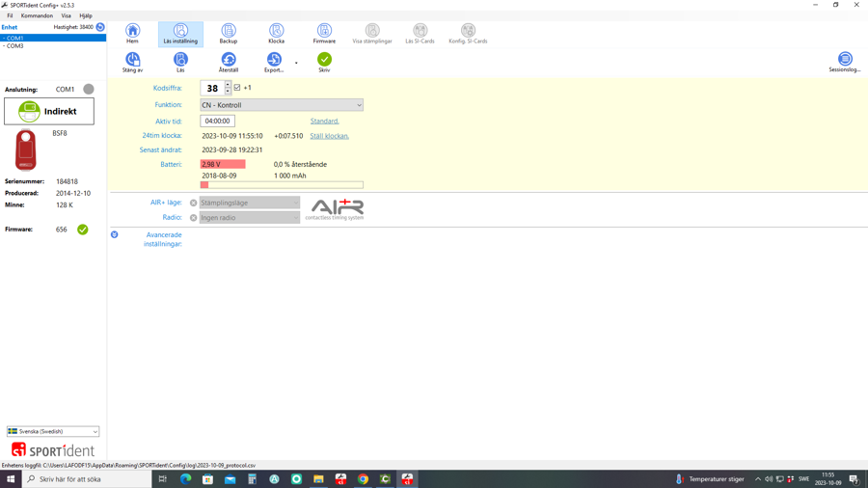
Task: Click the Läs read settings icon
Action: pyautogui.click(x=180, y=62)
